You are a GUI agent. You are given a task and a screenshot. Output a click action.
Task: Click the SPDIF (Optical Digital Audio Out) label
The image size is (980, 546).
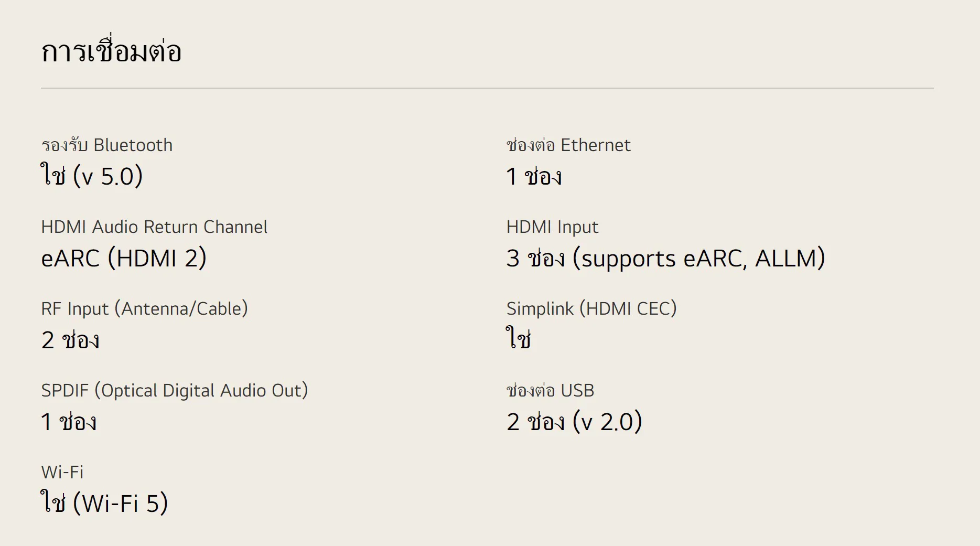point(174,391)
